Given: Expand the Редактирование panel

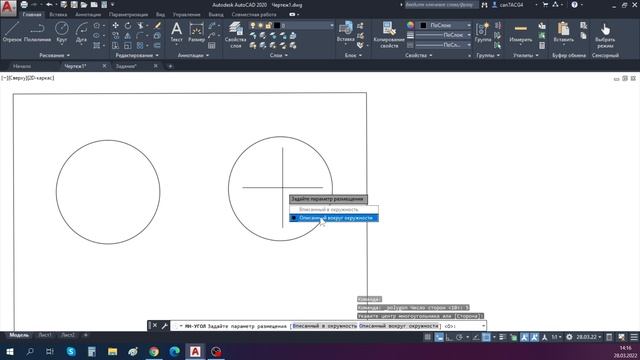Looking at the screenshot, I should pyautogui.click(x=137, y=55).
